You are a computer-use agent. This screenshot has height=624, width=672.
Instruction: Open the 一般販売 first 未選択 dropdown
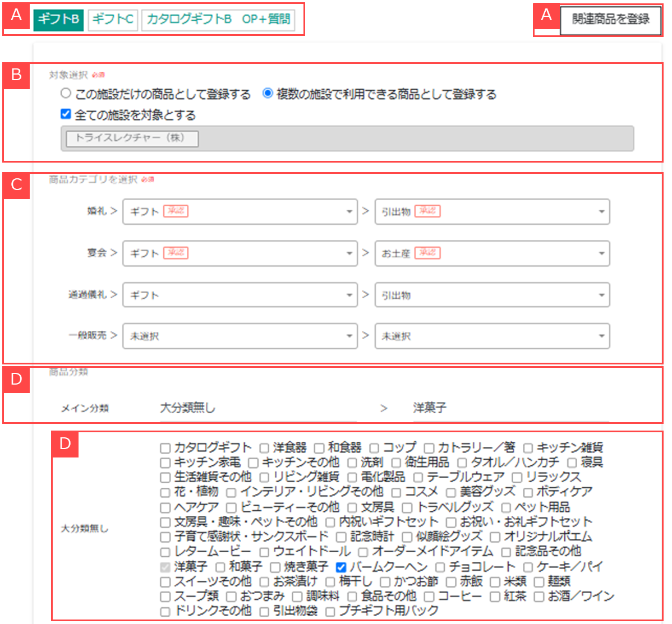pyautogui.click(x=240, y=336)
